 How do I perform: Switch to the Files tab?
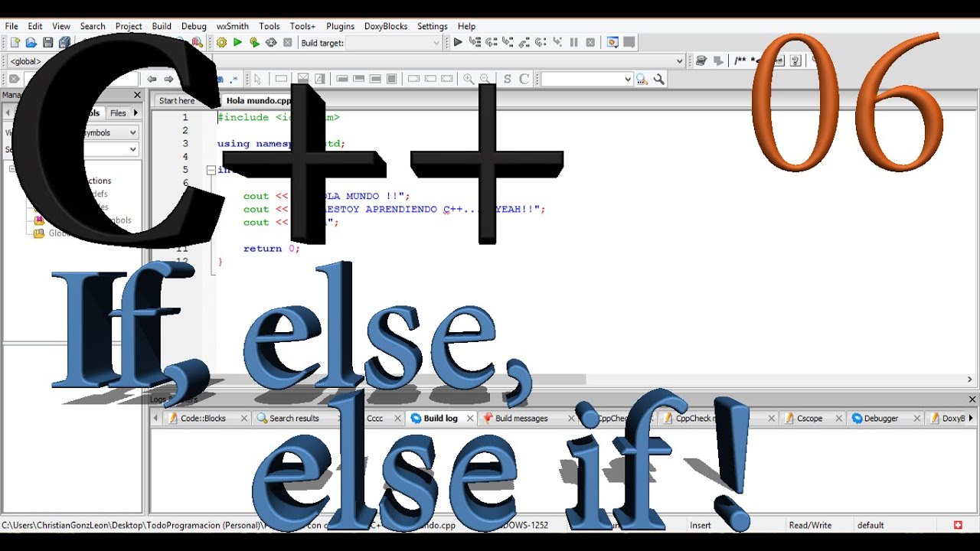tap(118, 112)
